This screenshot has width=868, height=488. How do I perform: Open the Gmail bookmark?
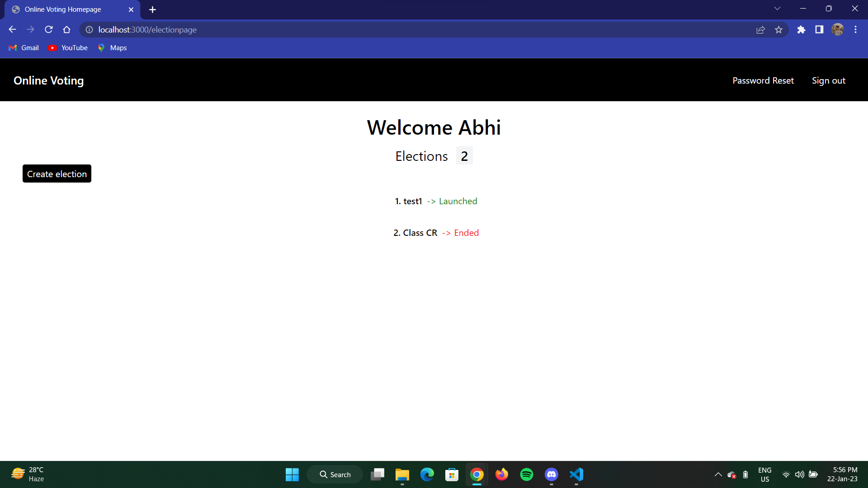[23, 47]
